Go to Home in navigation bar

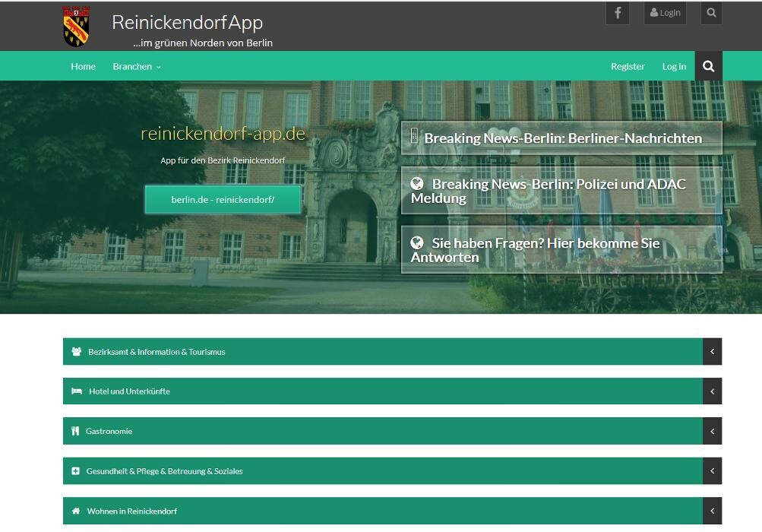coord(83,67)
